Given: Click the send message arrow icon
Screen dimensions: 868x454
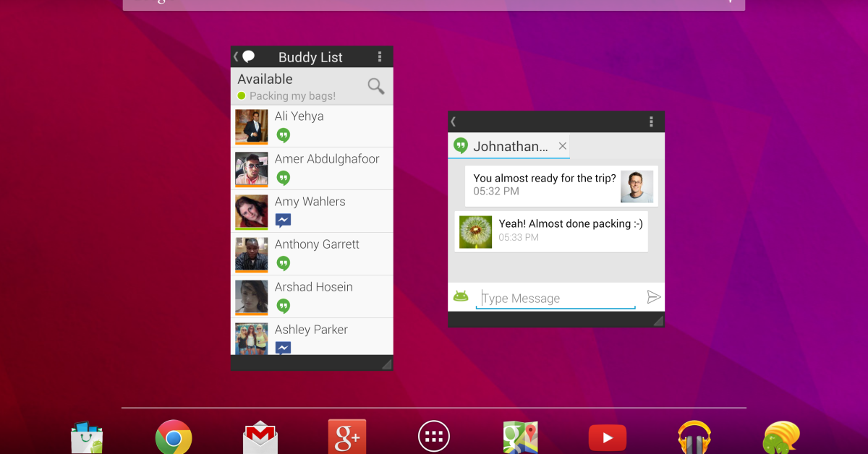Looking at the screenshot, I should 653,297.
